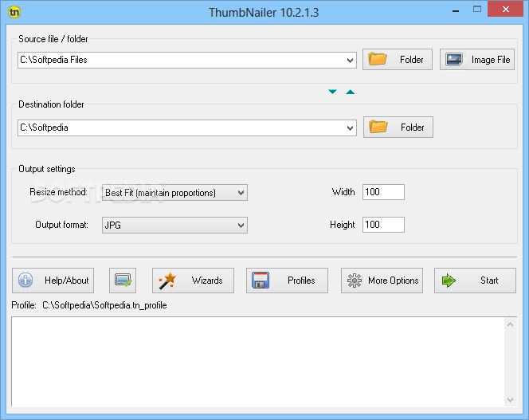Click inside the output log text area
Viewport: 529px width, 420px height.
[x=258, y=361]
